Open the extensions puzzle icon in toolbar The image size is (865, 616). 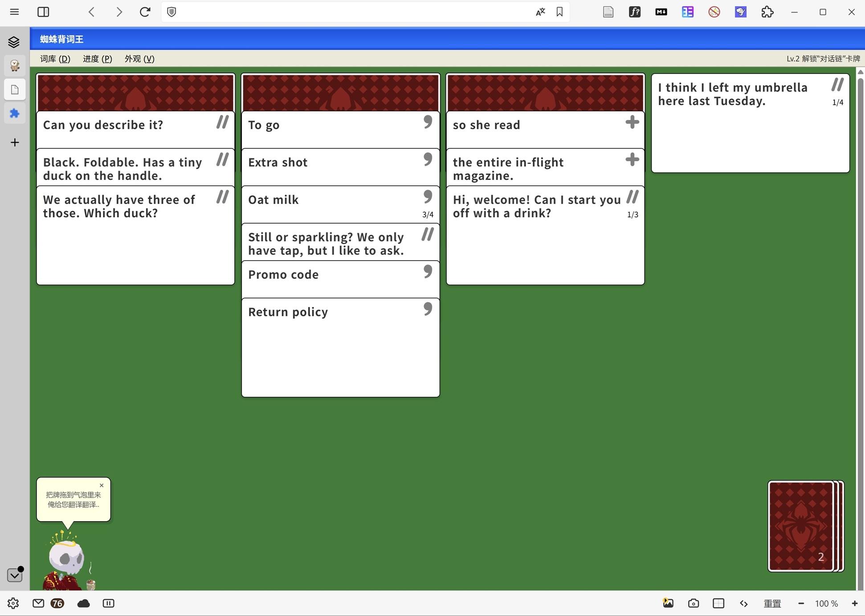click(767, 12)
